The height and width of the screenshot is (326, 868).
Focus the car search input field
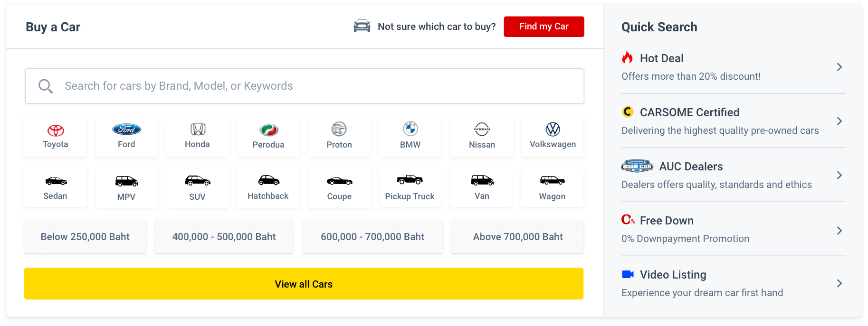click(x=305, y=86)
